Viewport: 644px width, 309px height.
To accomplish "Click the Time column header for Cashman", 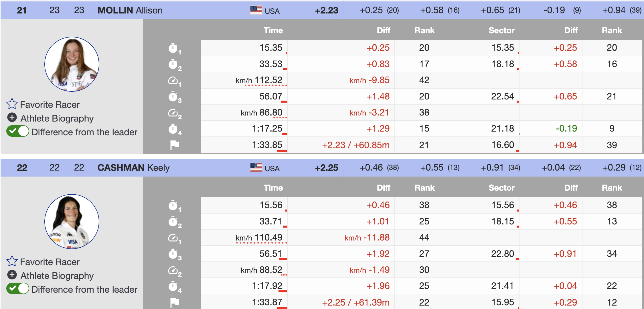I will (x=273, y=188).
